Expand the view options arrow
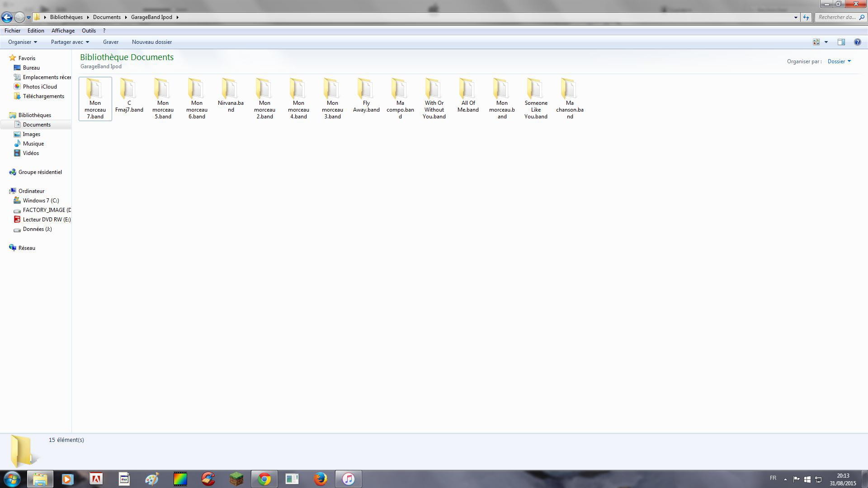Viewport: 868px width, 488px height. [826, 42]
